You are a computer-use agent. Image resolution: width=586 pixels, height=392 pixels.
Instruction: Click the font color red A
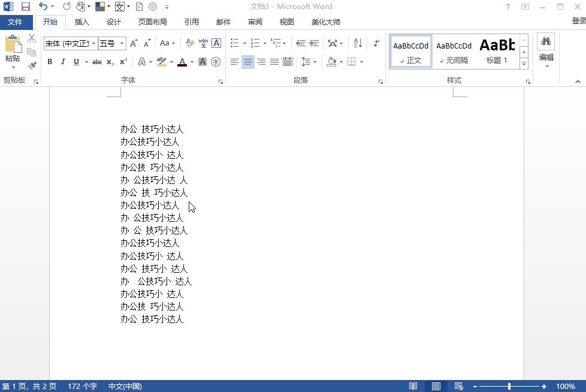[x=182, y=62]
